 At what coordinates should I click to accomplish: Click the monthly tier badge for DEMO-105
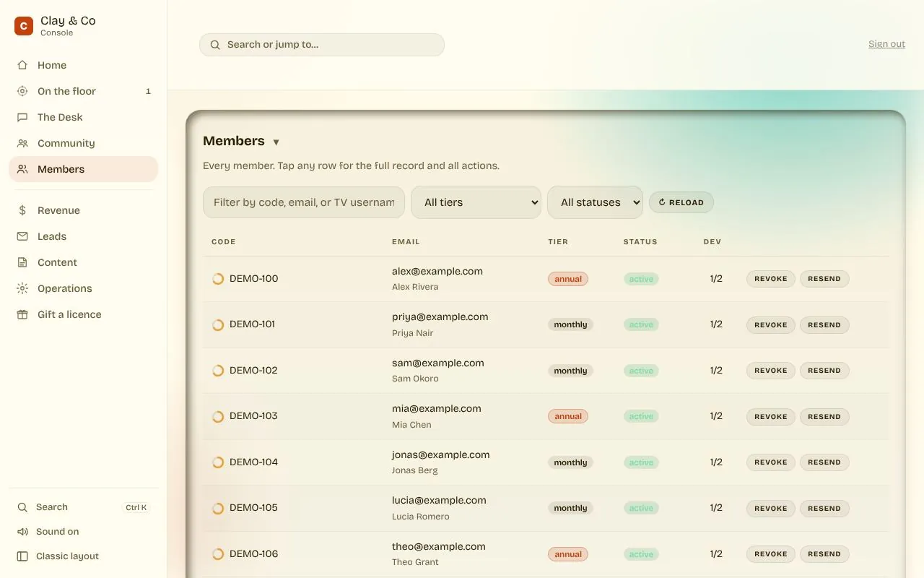point(570,508)
